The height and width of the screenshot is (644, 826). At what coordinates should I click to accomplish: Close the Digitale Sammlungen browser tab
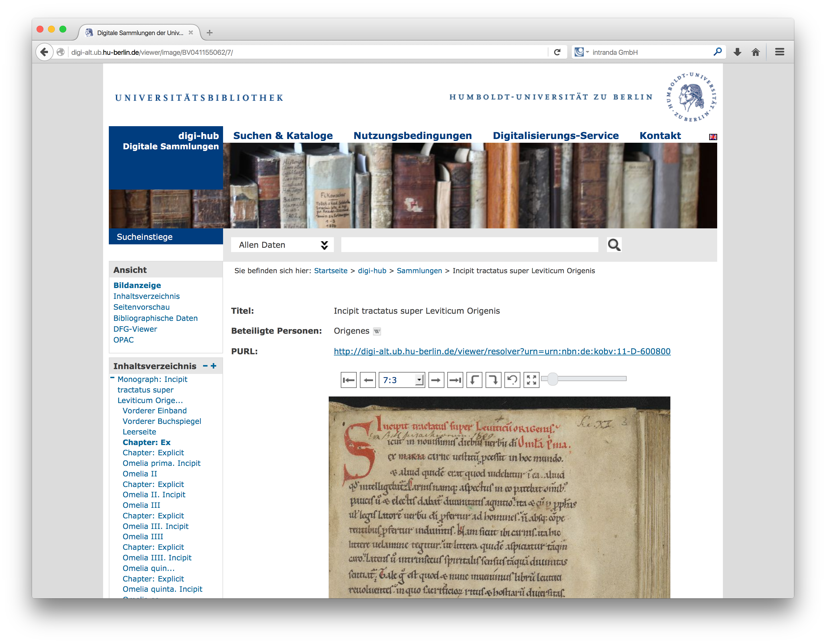click(191, 33)
